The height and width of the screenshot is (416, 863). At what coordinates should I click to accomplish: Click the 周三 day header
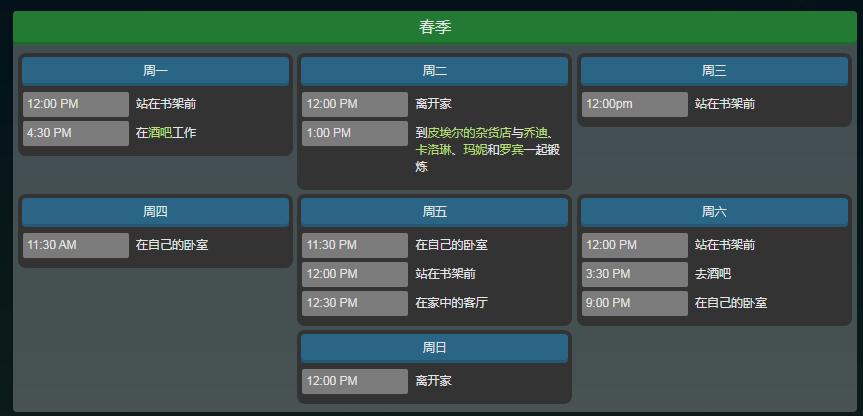[713, 71]
